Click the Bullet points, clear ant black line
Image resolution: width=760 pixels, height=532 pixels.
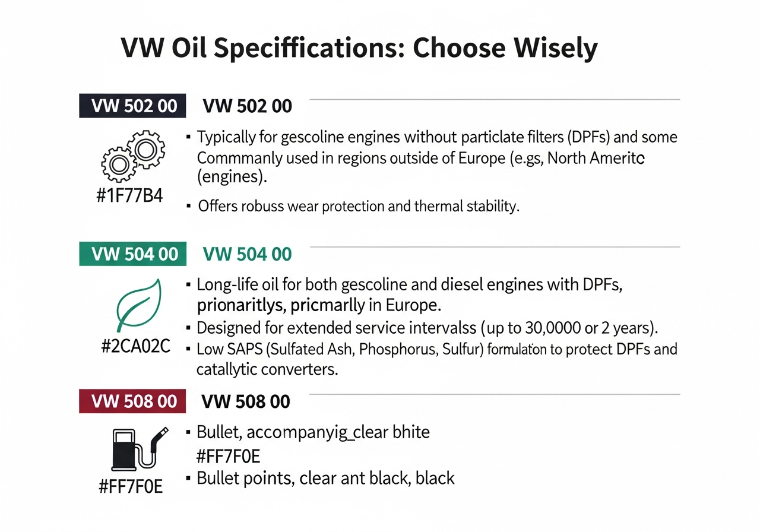(325, 477)
